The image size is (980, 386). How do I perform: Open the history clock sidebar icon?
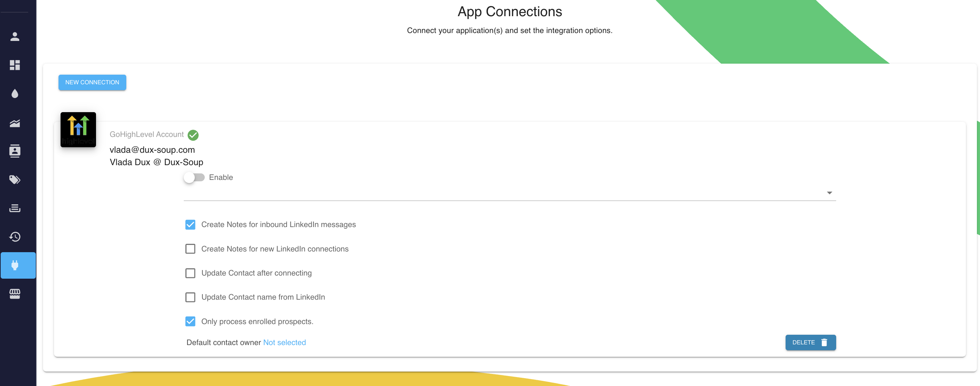pos(15,237)
